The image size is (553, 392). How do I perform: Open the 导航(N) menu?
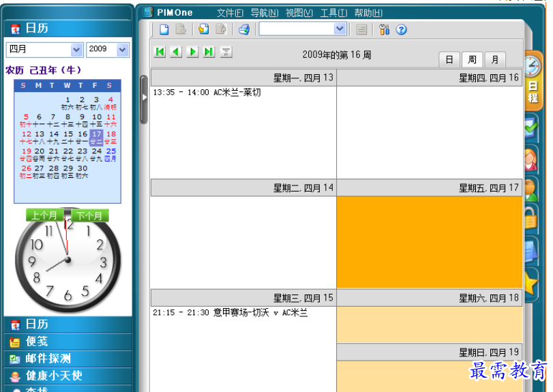pos(265,13)
